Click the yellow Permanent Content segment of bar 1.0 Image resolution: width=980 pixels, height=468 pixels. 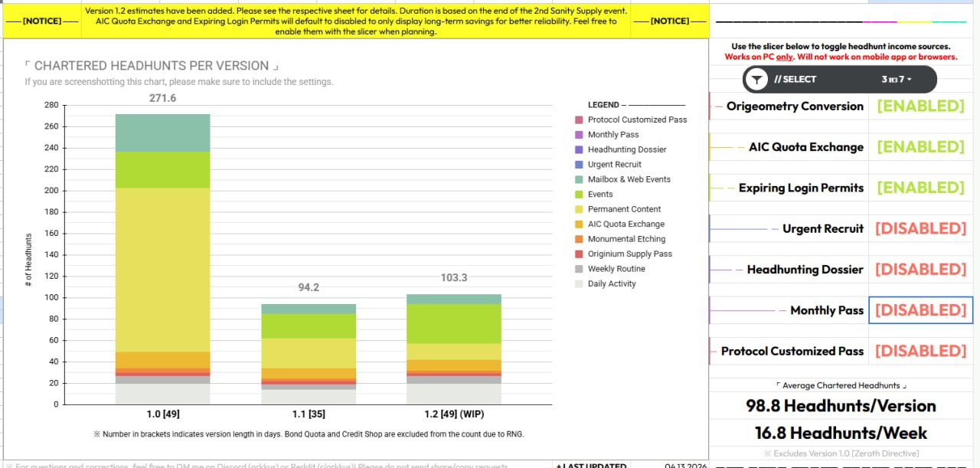point(162,270)
